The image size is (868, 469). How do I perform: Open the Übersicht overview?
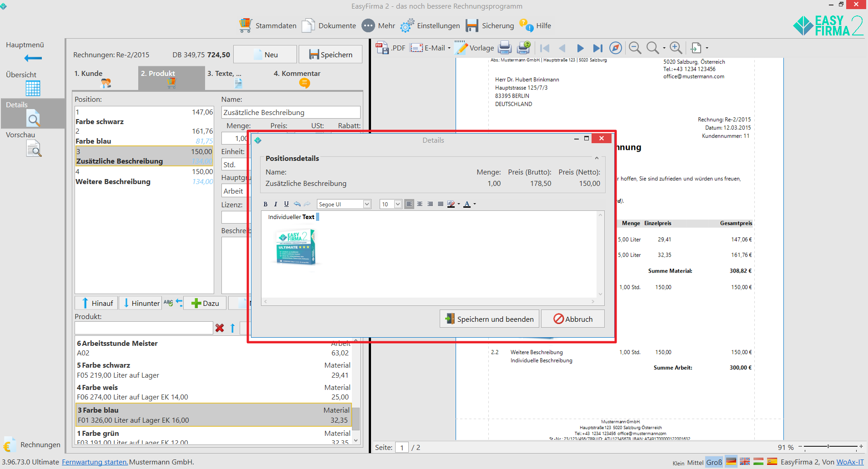click(32, 83)
